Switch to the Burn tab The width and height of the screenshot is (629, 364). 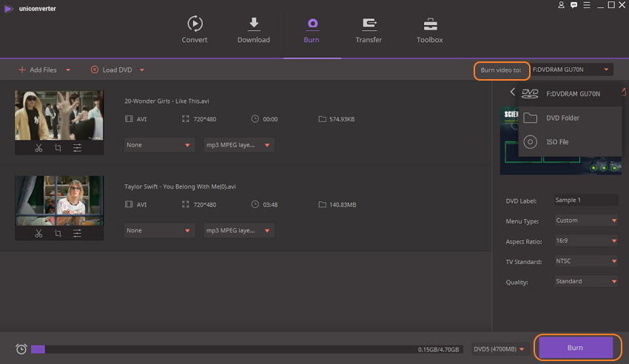coord(312,30)
